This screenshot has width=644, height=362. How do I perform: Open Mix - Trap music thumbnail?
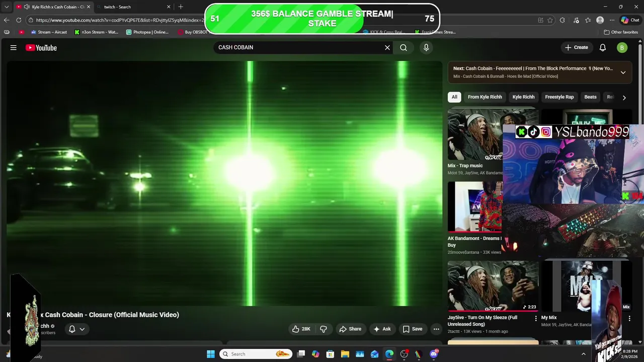coord(475,135)
